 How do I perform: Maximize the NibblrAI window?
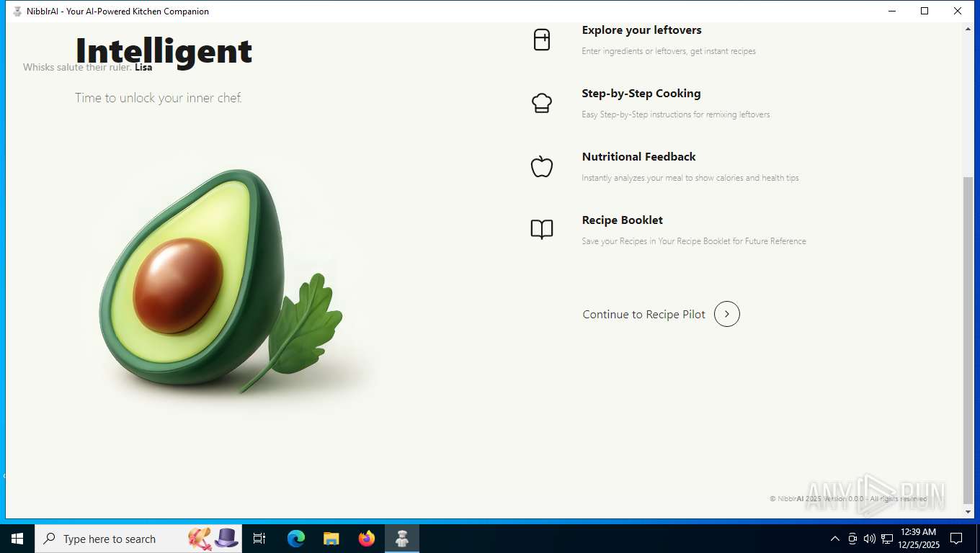click(925, 11)
